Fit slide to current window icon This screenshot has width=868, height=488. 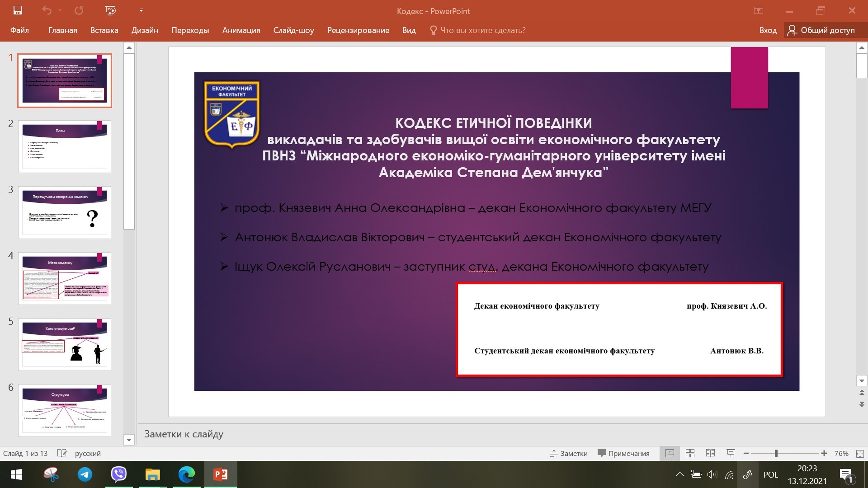tap(860, 453)
